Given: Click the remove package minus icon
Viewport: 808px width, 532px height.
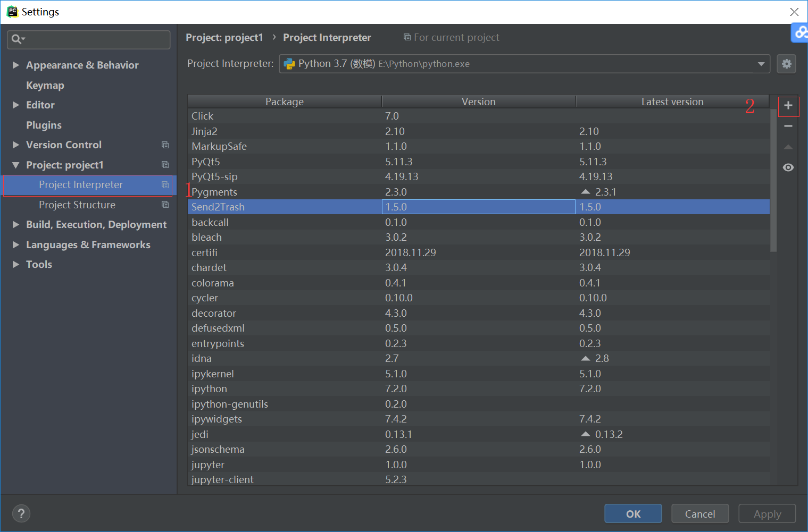Looking at the screenshot, I should [788, 126].
